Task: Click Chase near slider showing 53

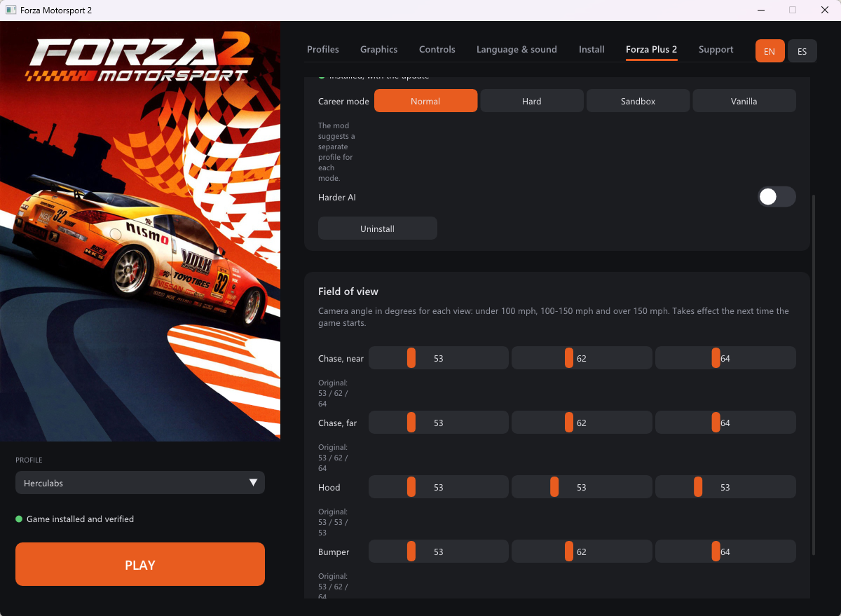Action: [x=439, y=358]
